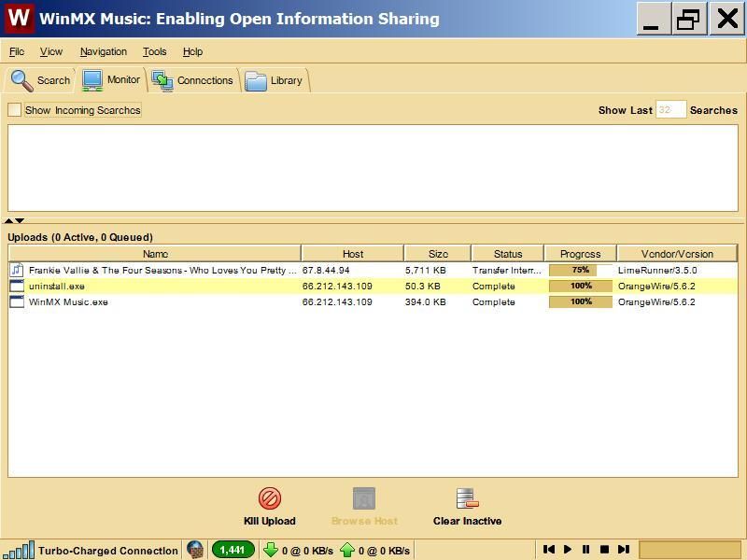Switch to the Search tab
This screenshot has height=560, width=747.
point(40,80)
